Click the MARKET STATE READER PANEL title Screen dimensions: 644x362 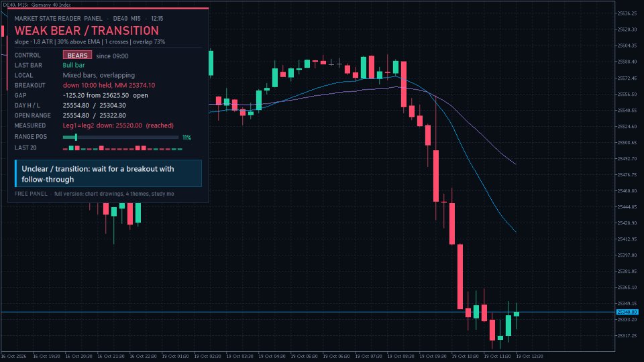pyautogui.click(x=58, y=19)
